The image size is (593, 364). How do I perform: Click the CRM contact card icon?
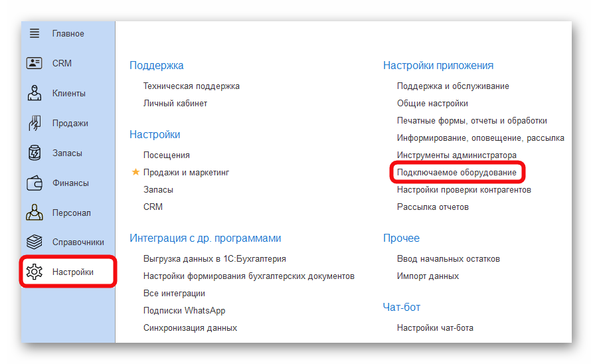pos(34,63)
